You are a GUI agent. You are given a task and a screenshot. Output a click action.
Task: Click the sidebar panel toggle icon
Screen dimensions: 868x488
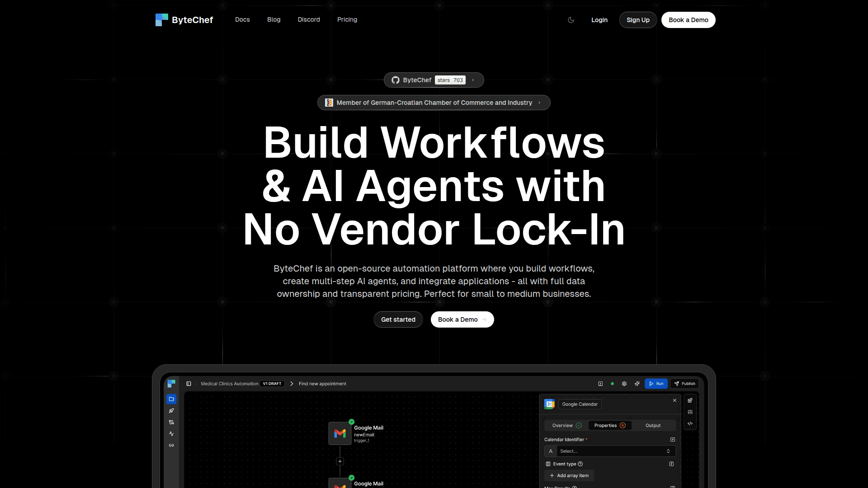pos(189,384)
